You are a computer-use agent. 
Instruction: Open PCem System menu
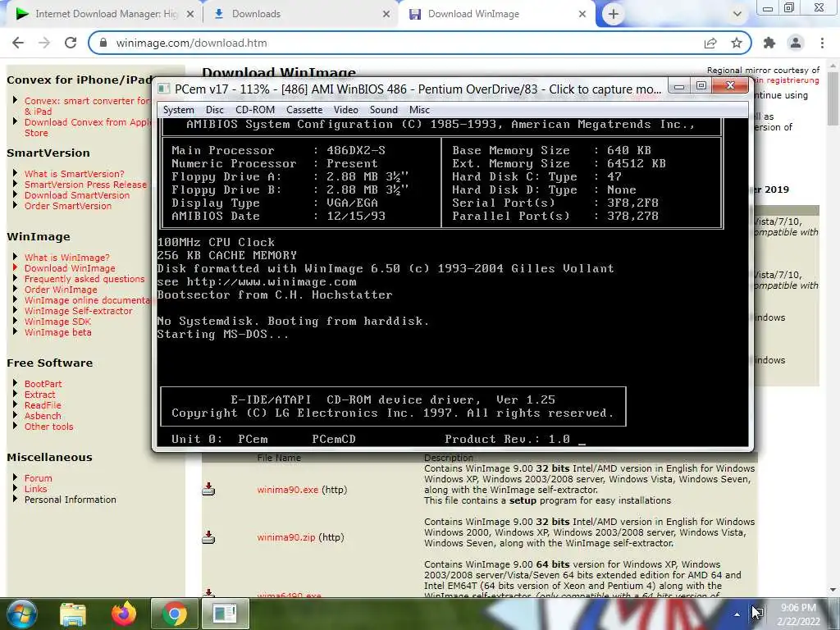(178, 110)
